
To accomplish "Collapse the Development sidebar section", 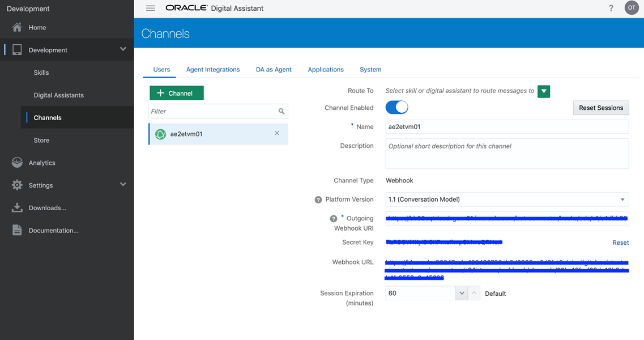I will pyautogui.click(x=123, y=49).
